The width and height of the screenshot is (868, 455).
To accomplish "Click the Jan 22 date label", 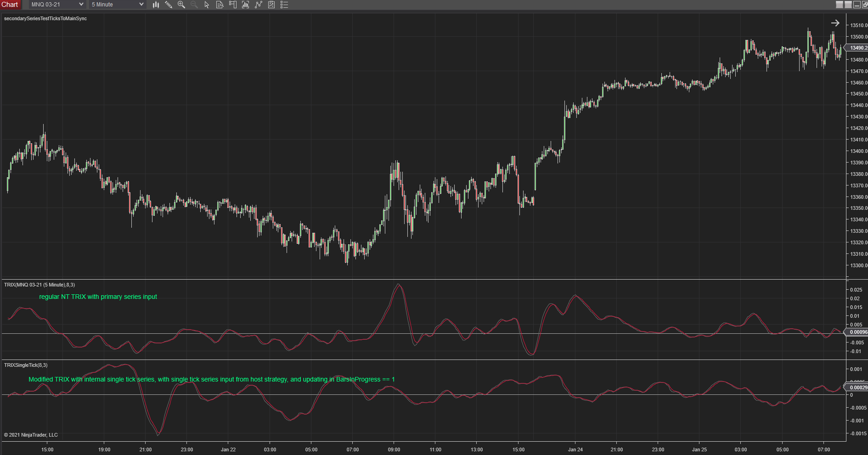I will click(228, 449).
